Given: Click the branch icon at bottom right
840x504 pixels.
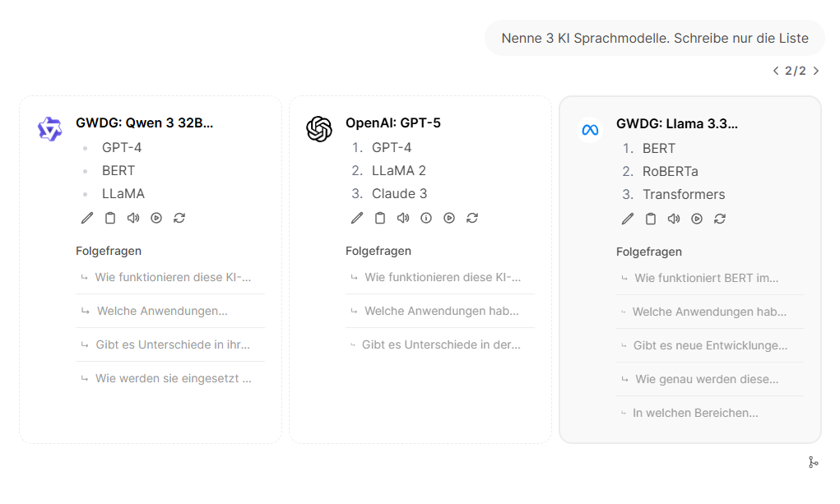Looking at the screenshot, I should [x=813, y=463].
